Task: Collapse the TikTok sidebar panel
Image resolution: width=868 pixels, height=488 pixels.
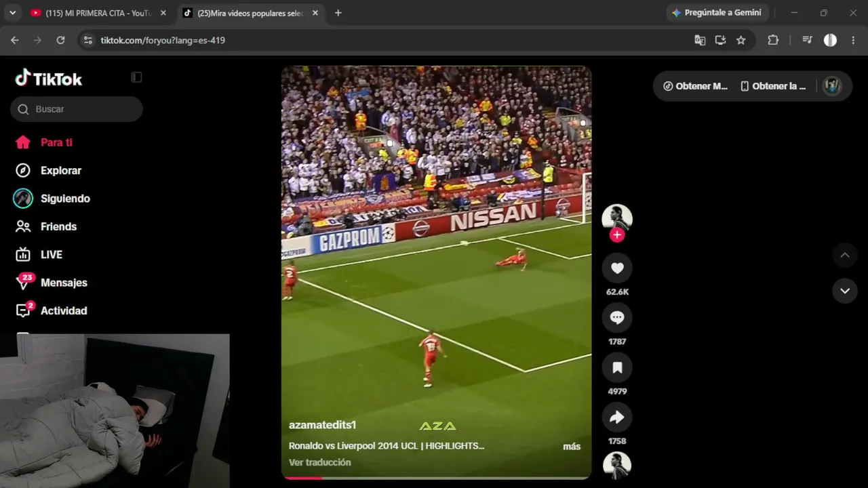Action: (136, 77)
